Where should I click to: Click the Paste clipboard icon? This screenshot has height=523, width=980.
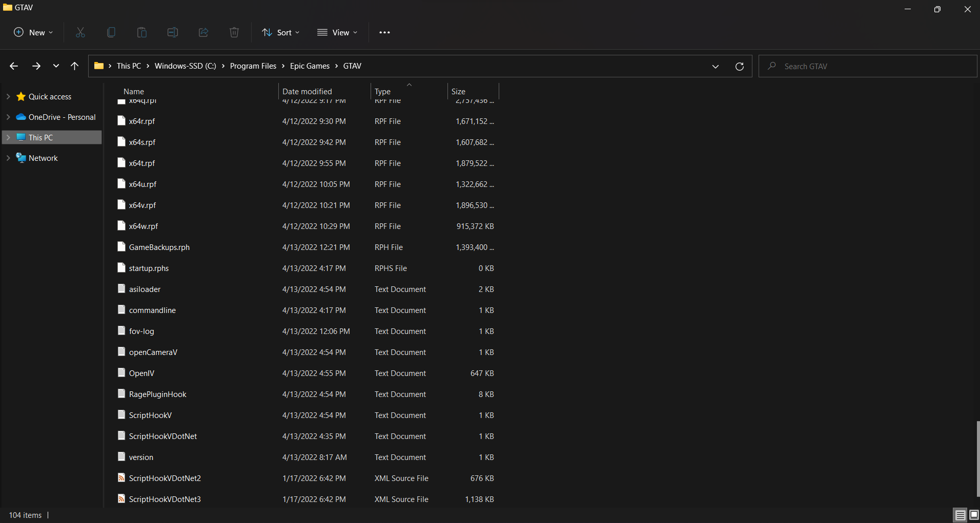point(142,32)
